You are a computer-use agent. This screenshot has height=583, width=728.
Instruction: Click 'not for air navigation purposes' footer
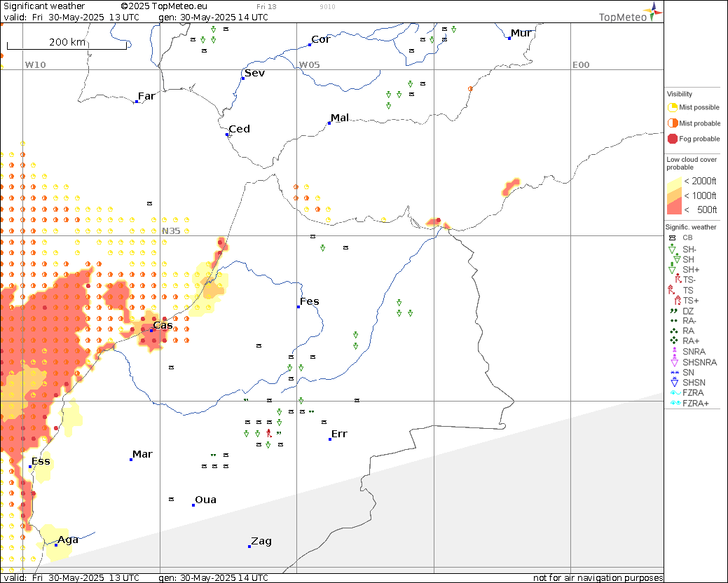[x=598, y=578]
